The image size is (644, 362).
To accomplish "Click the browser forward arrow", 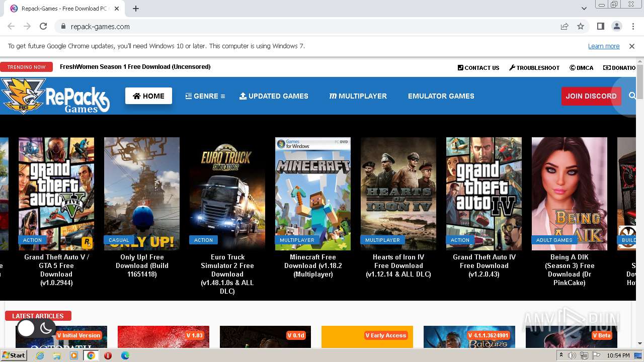I will tap(27, 26).
